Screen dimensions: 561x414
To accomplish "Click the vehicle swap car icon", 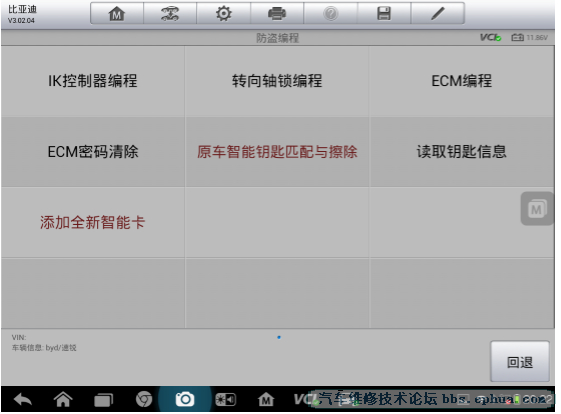I will pyautogui.click(x=170, y=14).
